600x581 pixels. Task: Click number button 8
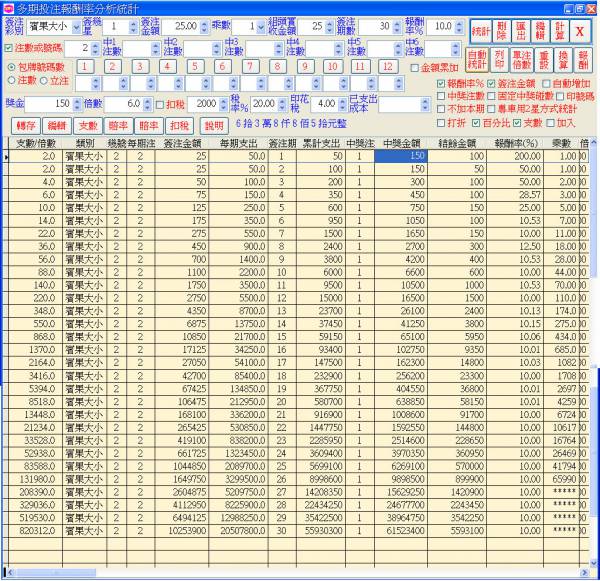[277, 67]
